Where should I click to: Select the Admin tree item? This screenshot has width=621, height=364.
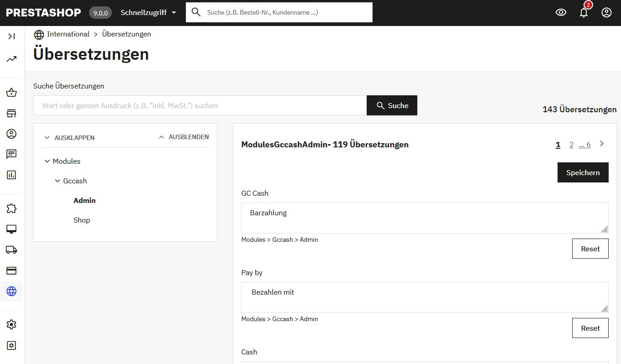coord(84,201)
